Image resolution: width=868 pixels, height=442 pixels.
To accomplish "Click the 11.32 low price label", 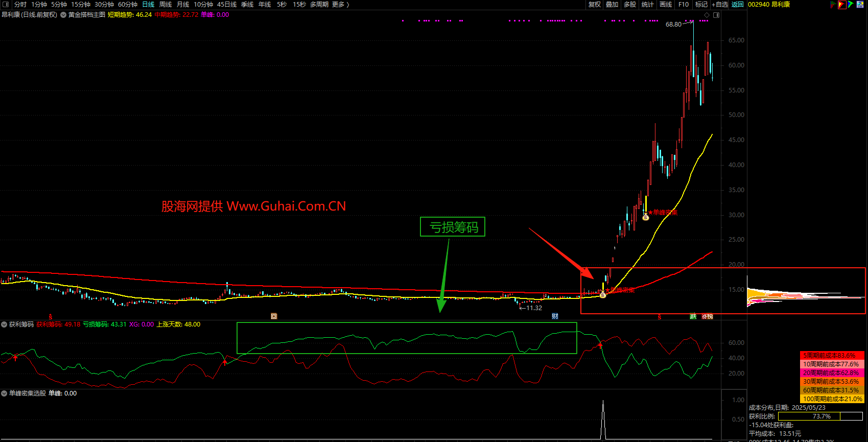I will tap(534, 308).
